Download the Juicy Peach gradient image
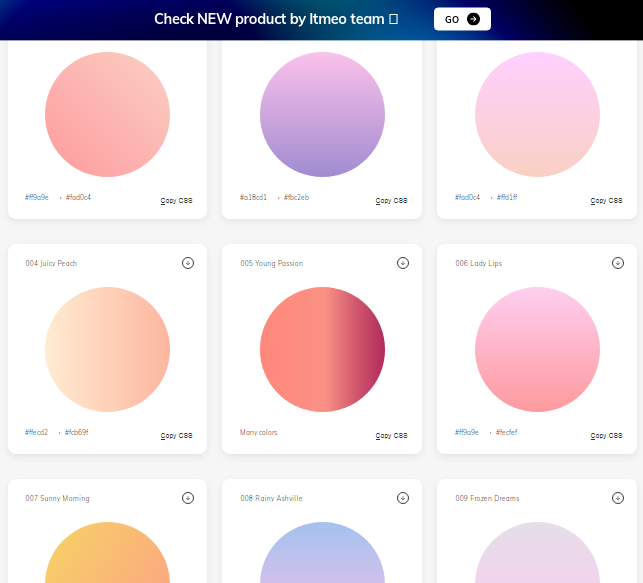The width and height of the screenshot is (643, 583). point(187,263)
